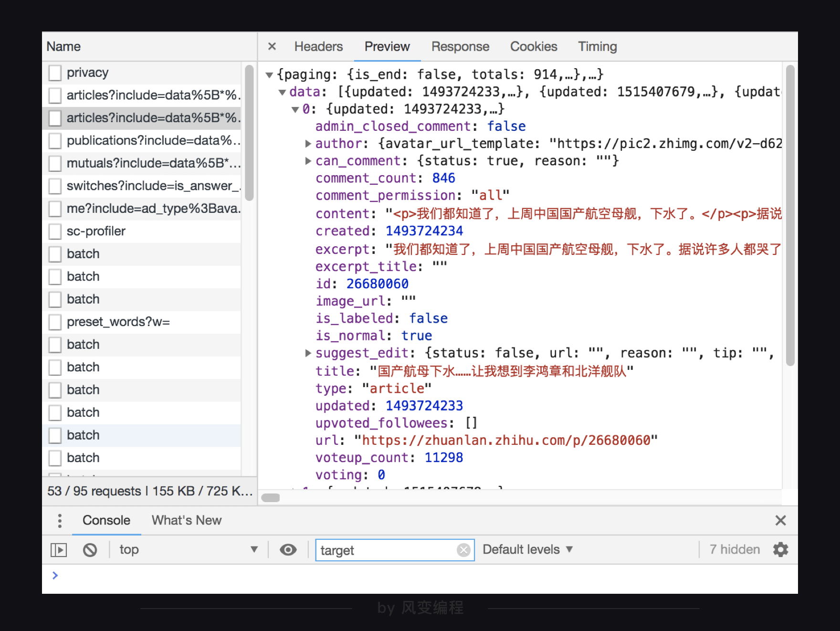This screenshot has width=840, height=631.
Task: Toggle console sidebar panel icon
Action: point(59,550)
